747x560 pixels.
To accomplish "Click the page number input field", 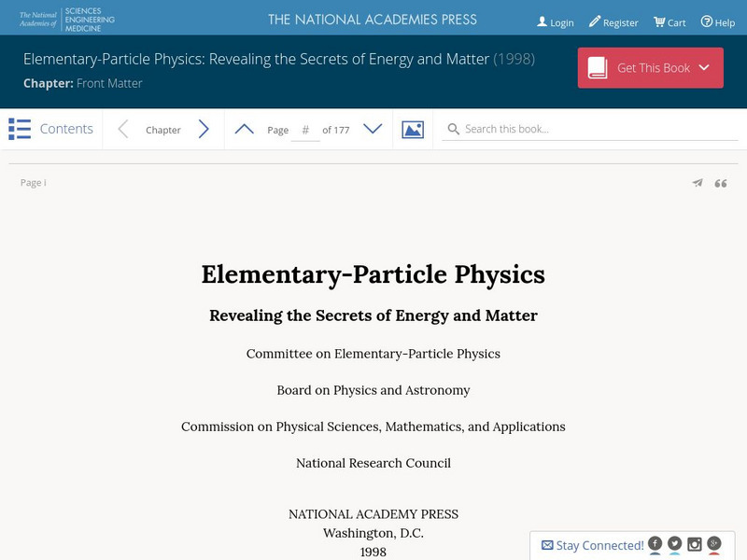I will [305, 130].
